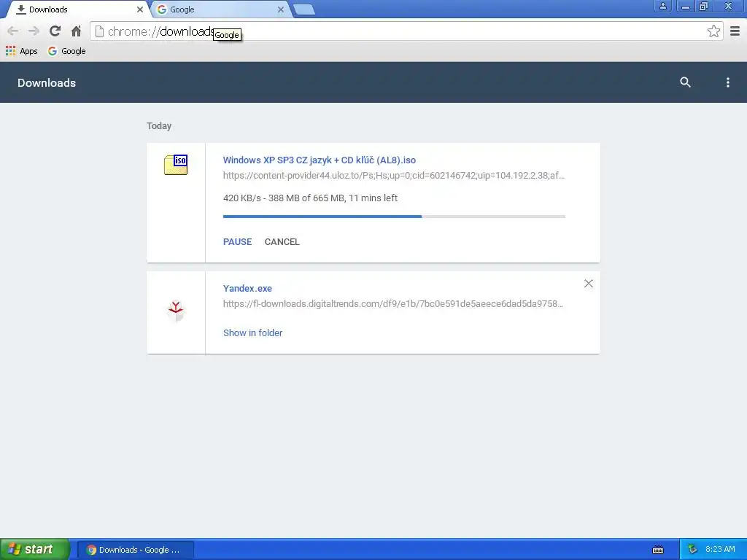Screen dimensions: 747x560
Task: Switch to the Google tab
Action: (220, 9)
